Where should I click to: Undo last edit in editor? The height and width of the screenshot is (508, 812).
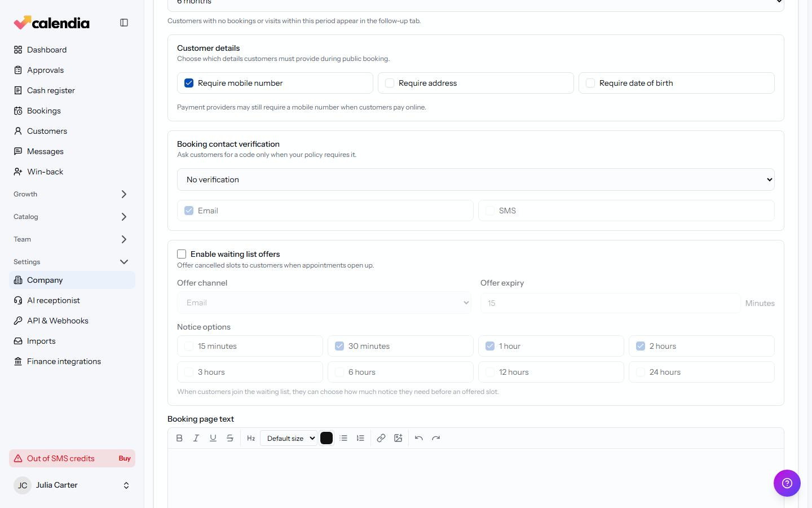(419, 438)
